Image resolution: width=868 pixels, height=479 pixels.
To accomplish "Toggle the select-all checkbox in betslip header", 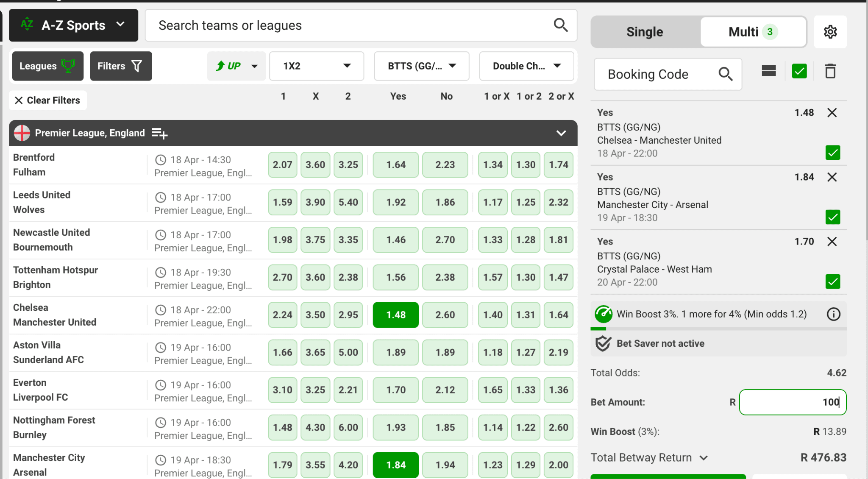I will click(799, 71).
